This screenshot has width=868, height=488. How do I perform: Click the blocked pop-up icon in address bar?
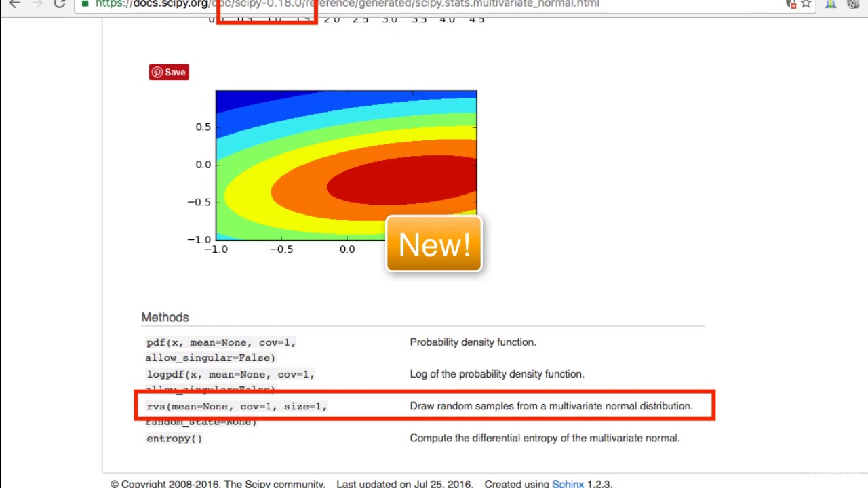[x=791, y=3]
